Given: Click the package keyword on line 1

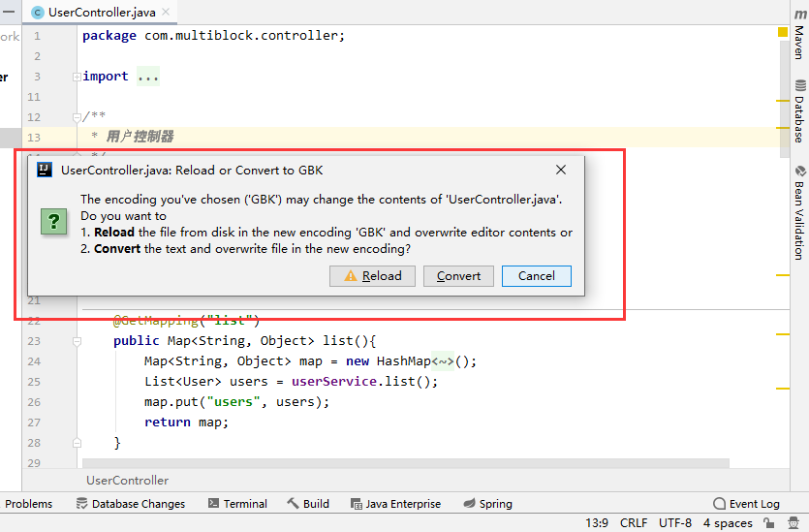Looking at the screenshot, I should click(109, 36).
